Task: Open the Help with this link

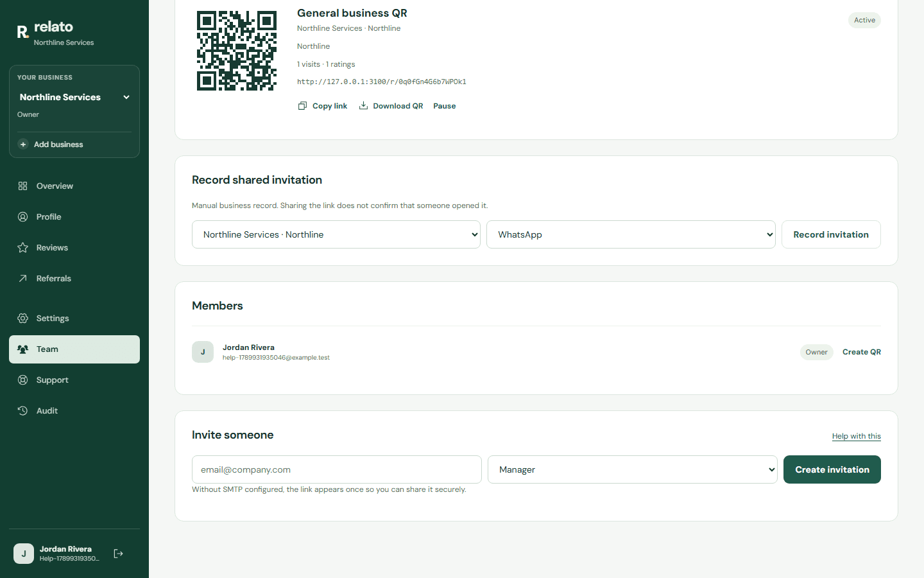Action: pyautogui.click(x=857, y=436)
